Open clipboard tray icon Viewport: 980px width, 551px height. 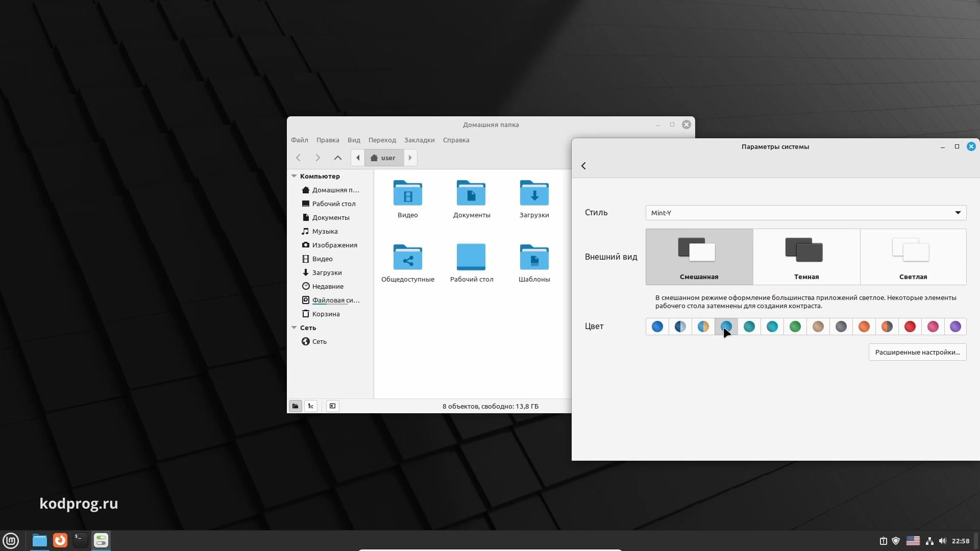coord(883,541)
